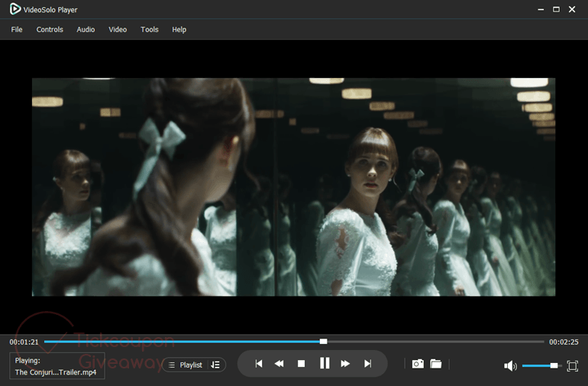
Task: Click the VideoSolo Player logo icon
Action: (x=15, y=9)
